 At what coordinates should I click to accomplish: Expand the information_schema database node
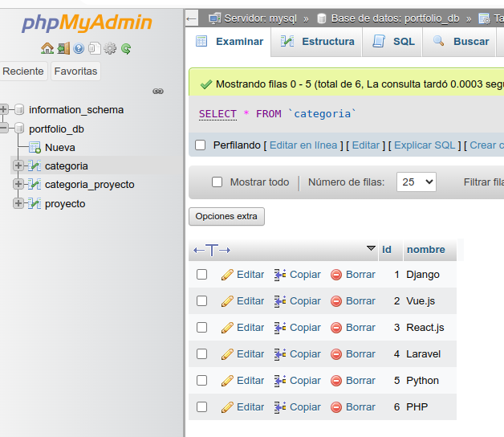click(x=6, y=110)
